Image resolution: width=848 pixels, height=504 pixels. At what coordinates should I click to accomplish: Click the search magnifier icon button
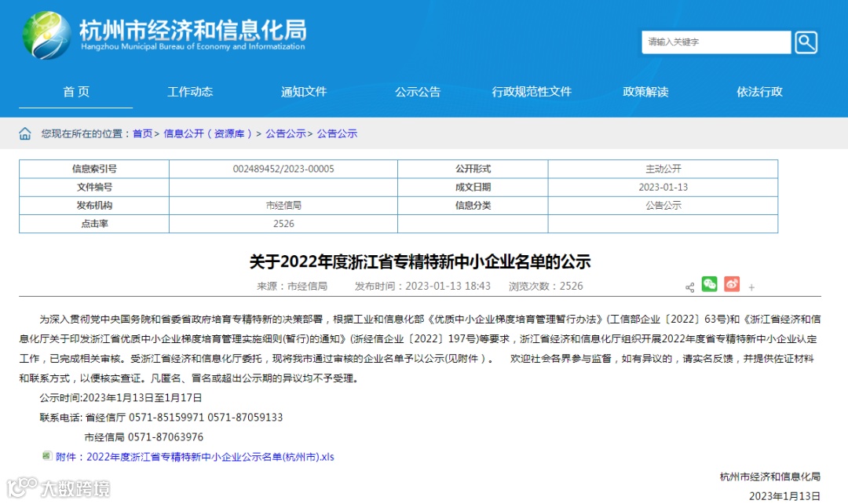tap(806, 42)
